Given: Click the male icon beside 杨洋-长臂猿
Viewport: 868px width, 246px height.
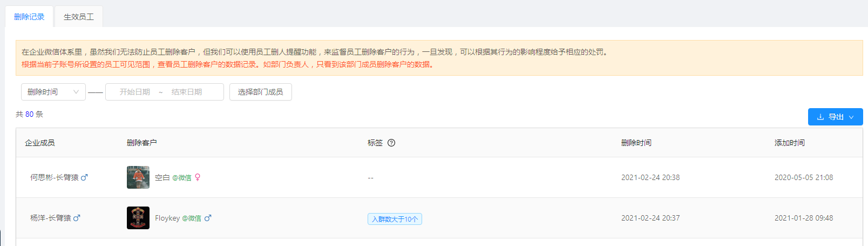Looking at the screenshot, I should [x=77, y=218].
